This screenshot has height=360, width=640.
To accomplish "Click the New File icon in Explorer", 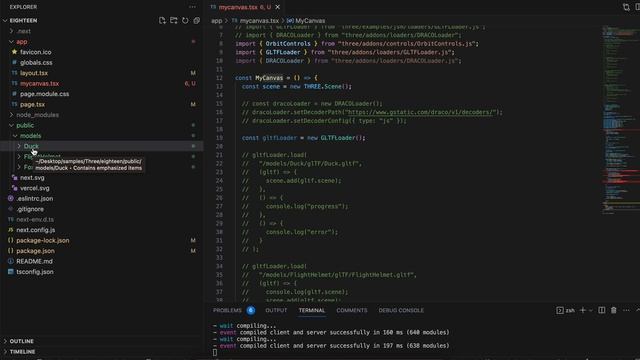I will pos(162,20).
